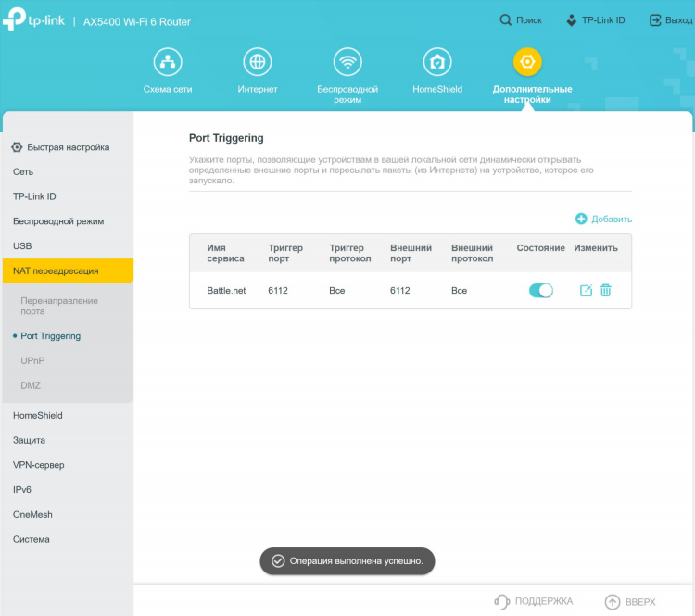Click the Триггер протокол value Все
The height and width of the screenshot is (616, 695).
[337, 291]
